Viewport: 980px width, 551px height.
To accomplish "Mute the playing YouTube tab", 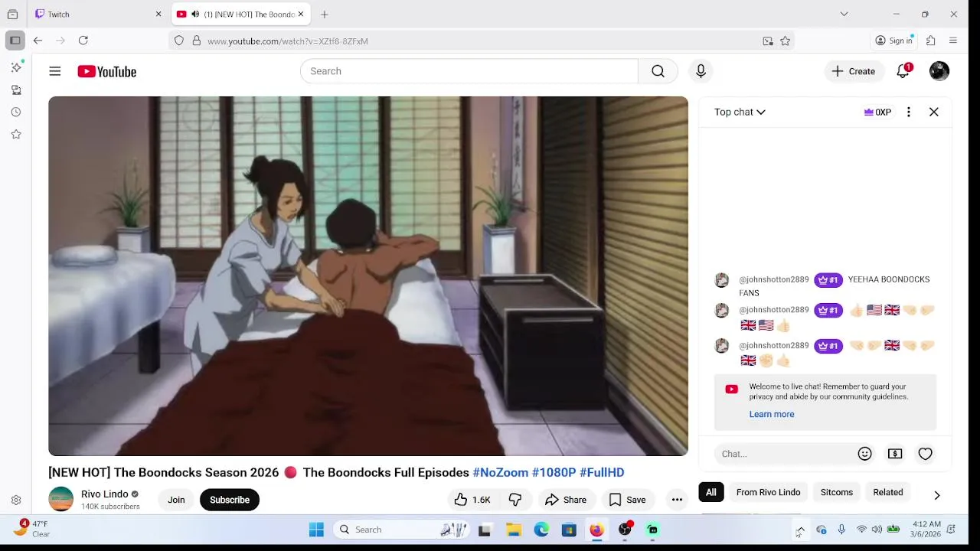I will pos(195,15).
